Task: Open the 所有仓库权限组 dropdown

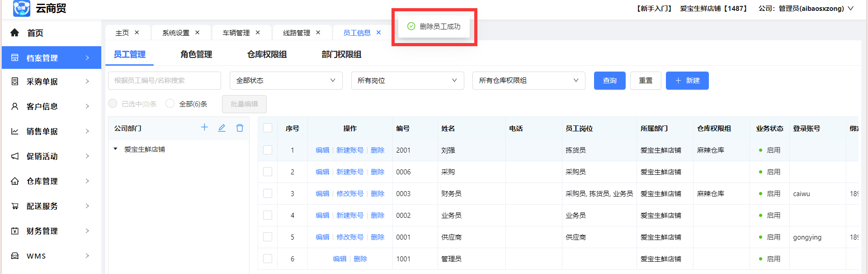Action: click(x=528, y=81)
